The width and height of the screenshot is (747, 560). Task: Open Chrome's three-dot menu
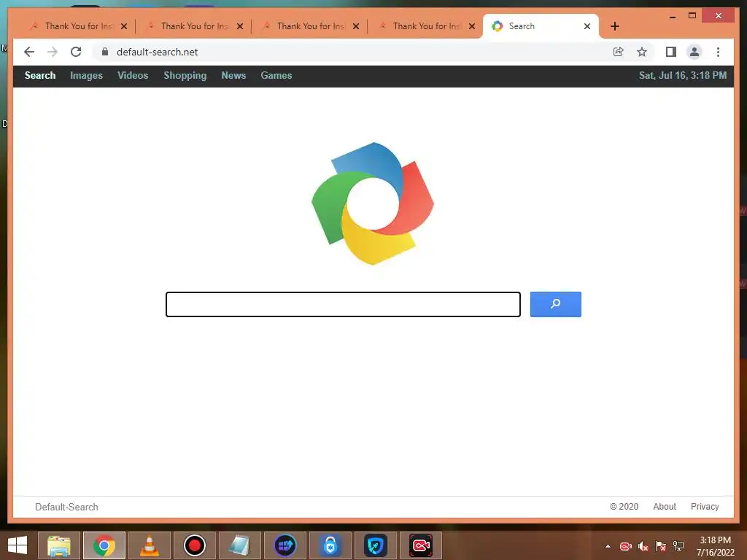pos(718,52)
